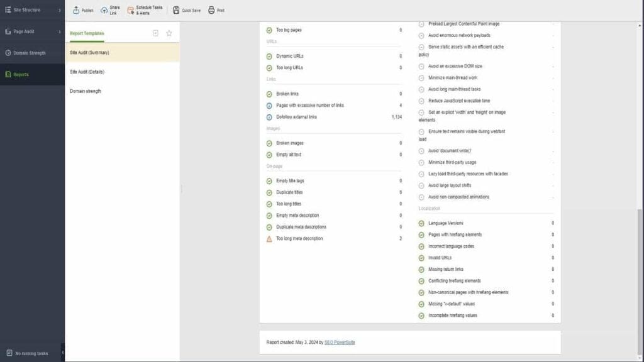Open the SEO PowerSuite link
Image resolution: width=644 pixels, height=362 pixels.
[339, 342]
